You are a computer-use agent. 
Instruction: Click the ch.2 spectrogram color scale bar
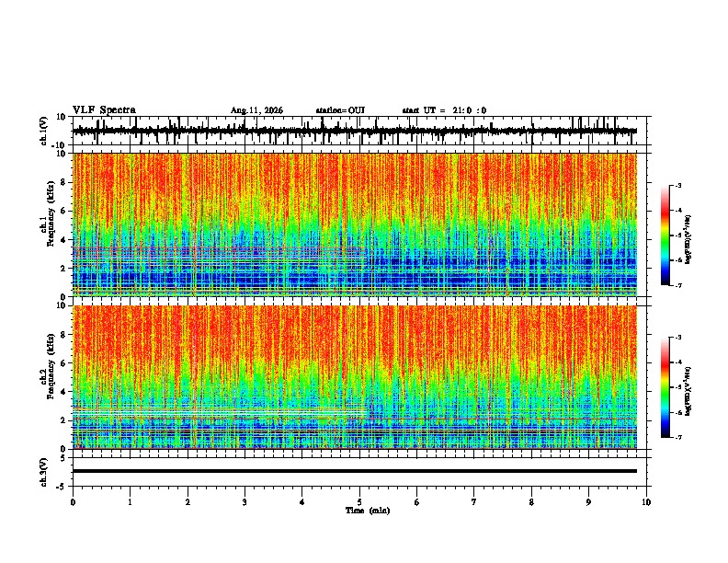coord(665,387)
